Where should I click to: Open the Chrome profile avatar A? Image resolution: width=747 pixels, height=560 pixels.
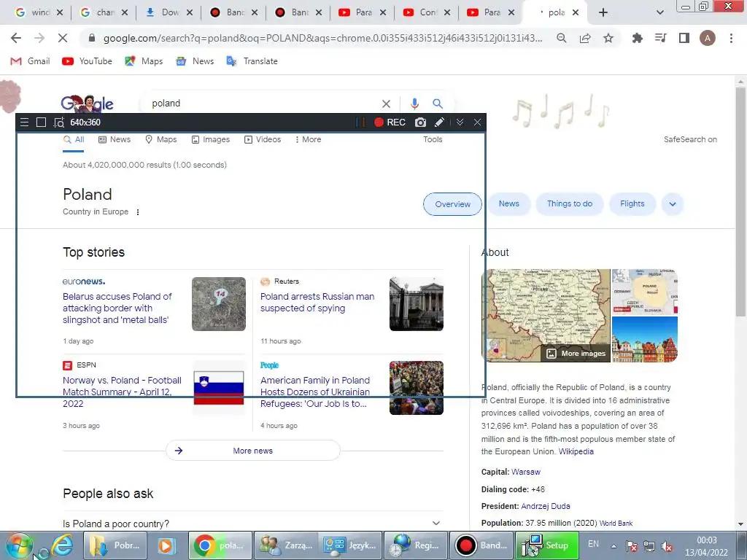point(708,38)
